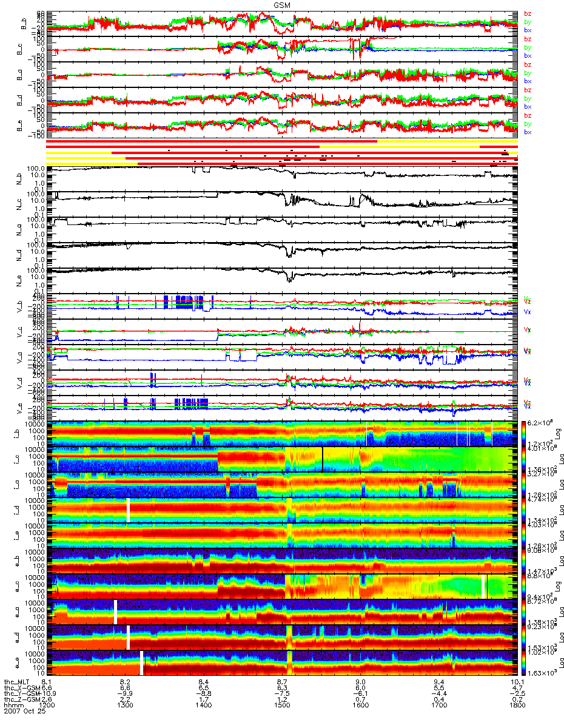Click the 1200 time tick label
Image resolution: width=564 pixels, height=728 pixels.
(47, 705)
